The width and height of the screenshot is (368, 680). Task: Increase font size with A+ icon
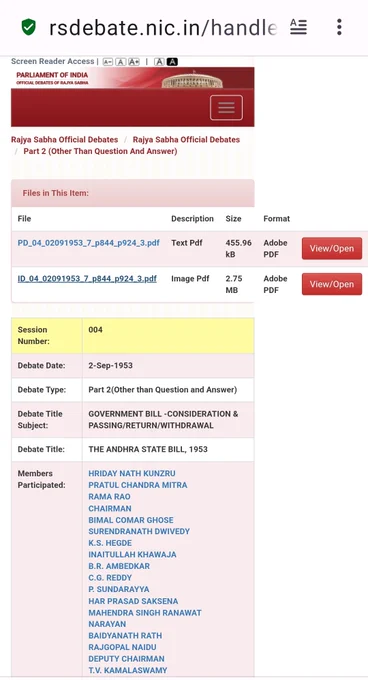tap(134, 62)
